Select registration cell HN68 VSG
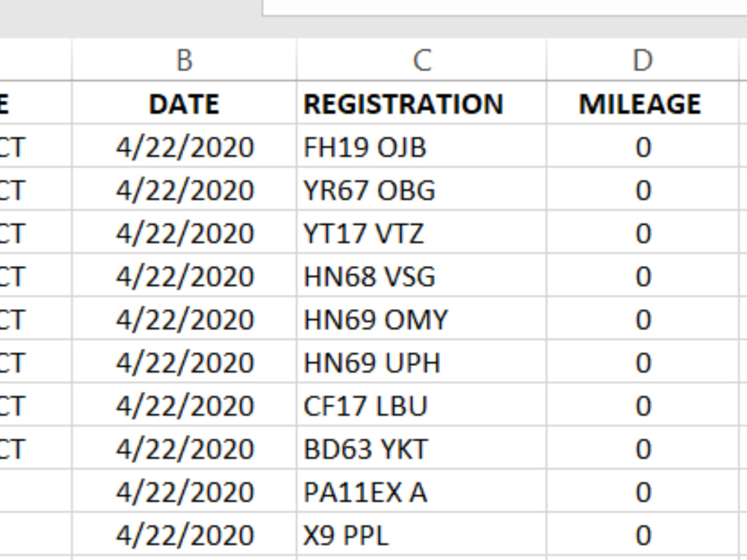 (x=421, y=276)
